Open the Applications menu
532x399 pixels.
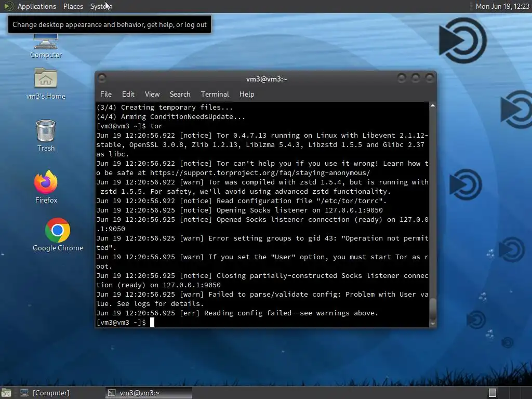pyautogui.click(x=37, y=6)
